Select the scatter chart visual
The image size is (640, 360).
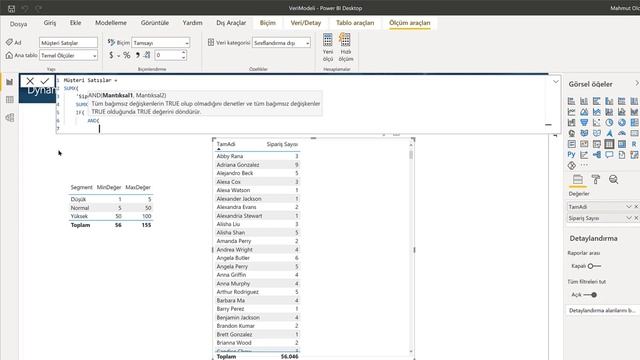click(597, 122)
